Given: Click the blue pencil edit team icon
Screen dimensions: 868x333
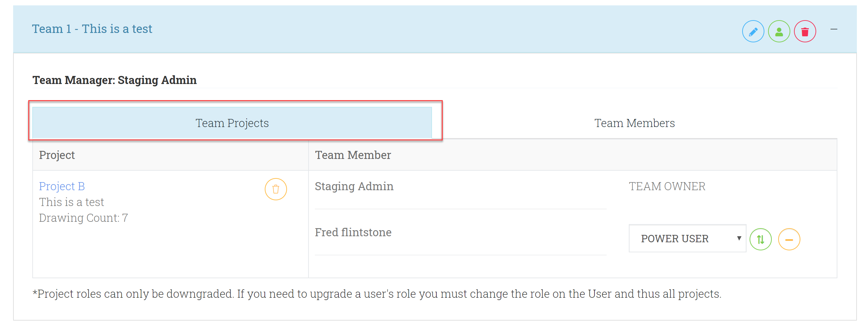Looking at the screenshot, I should point(753,32).
